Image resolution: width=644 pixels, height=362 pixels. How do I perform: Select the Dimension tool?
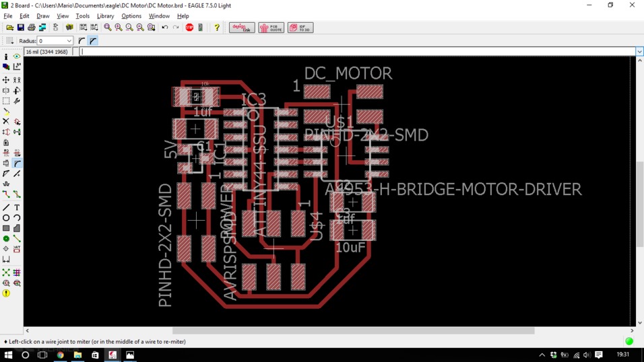point(6,260)
